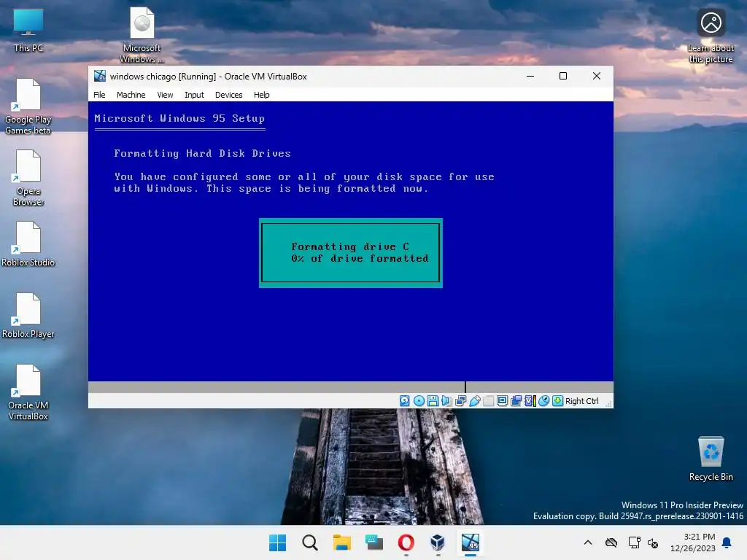Screen dimensions: 747x560
Task: Maximize the VirtualBox window
Action: tap(563, 76)
